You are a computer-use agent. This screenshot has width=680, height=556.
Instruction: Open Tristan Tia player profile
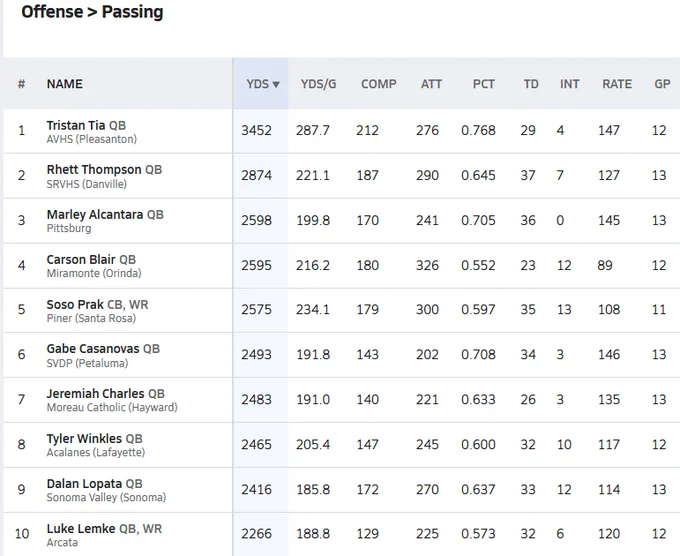click(76, 125)
